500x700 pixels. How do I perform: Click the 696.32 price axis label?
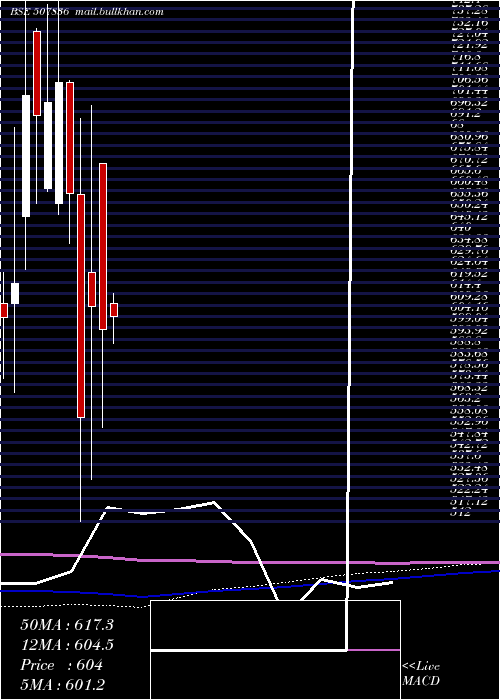469,102
